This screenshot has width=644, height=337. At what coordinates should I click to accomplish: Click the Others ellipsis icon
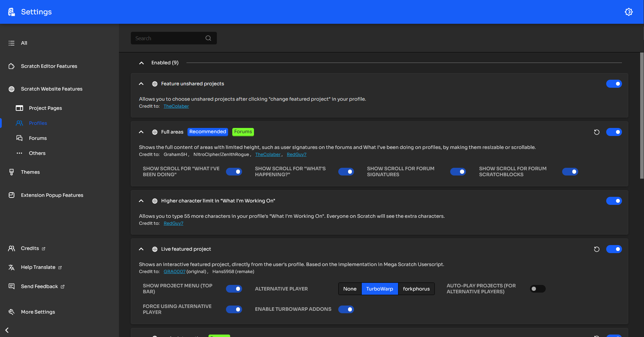[x=20, y=153]
